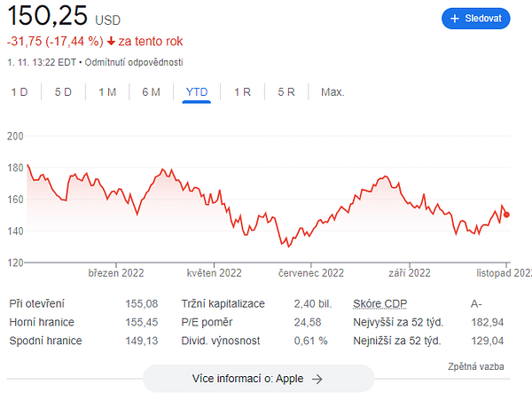The image size is (532, 400).
Task: Switch to the 1 M range tab
Action: coord(107,92)
